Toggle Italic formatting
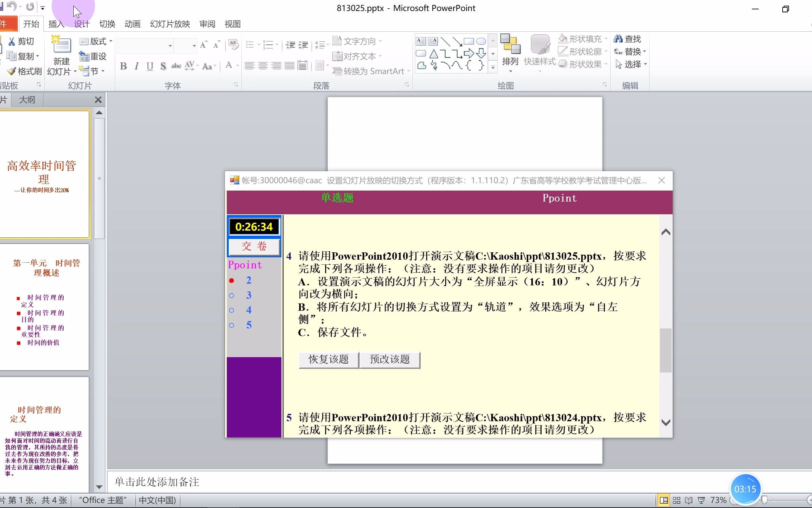Screen dimensions: 812x508 click(136, 66)
